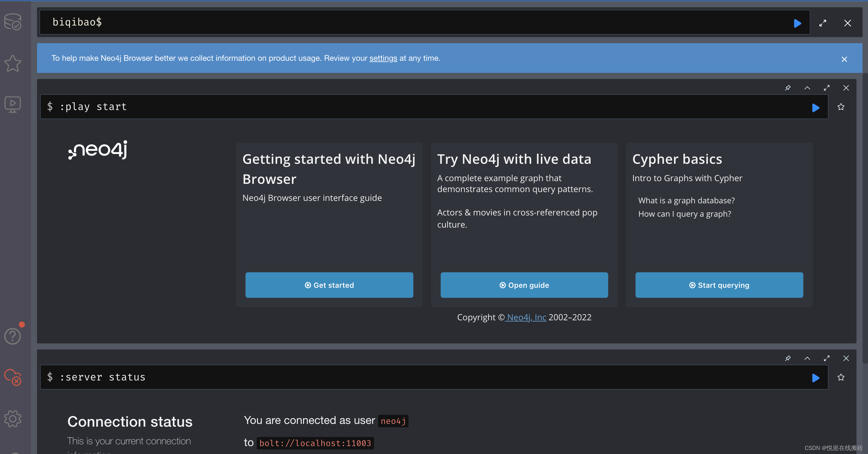This screenshot has height=454, width=868.
Task: Save :play start command as favorite
Action: coord(841,107)
